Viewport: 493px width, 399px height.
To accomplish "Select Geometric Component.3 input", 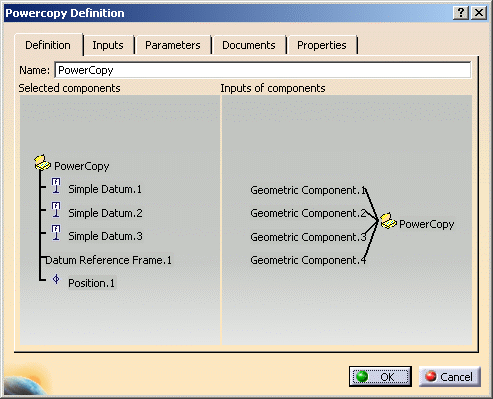I will coord(308,237).
